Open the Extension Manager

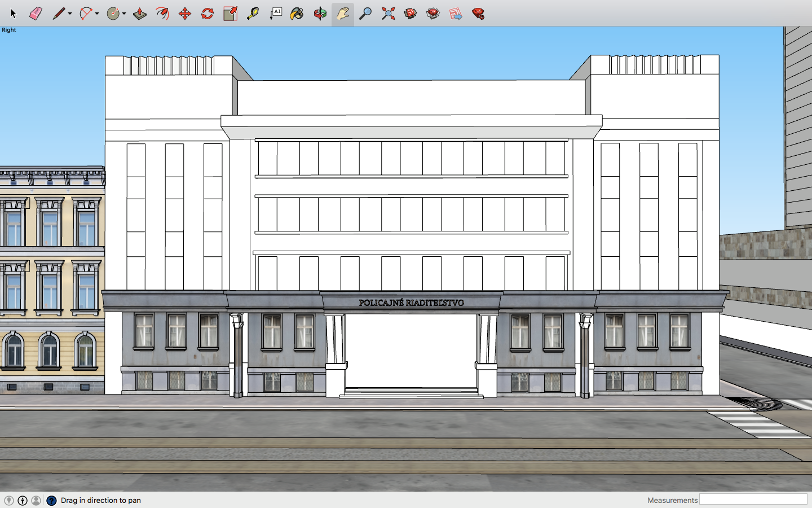478,14
